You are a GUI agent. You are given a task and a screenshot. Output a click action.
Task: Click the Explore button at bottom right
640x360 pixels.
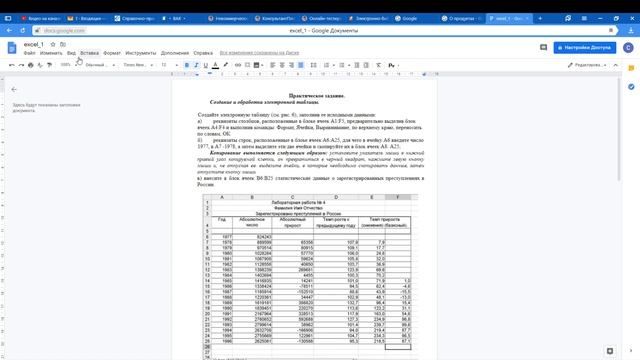610,351
